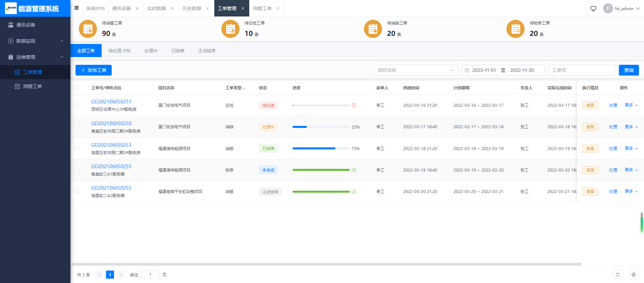Open table settings gear icon
644x283 pixels.
click(x=634, y=275)
